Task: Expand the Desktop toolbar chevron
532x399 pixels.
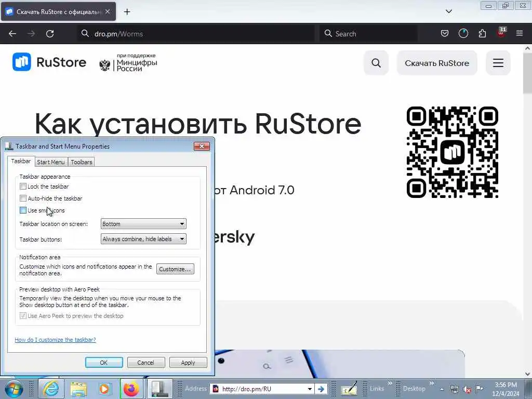Action: tap(432, 384)
